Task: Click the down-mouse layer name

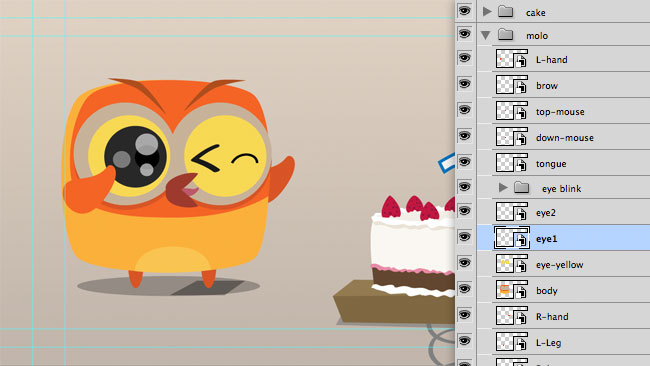Action: (565, 138)
